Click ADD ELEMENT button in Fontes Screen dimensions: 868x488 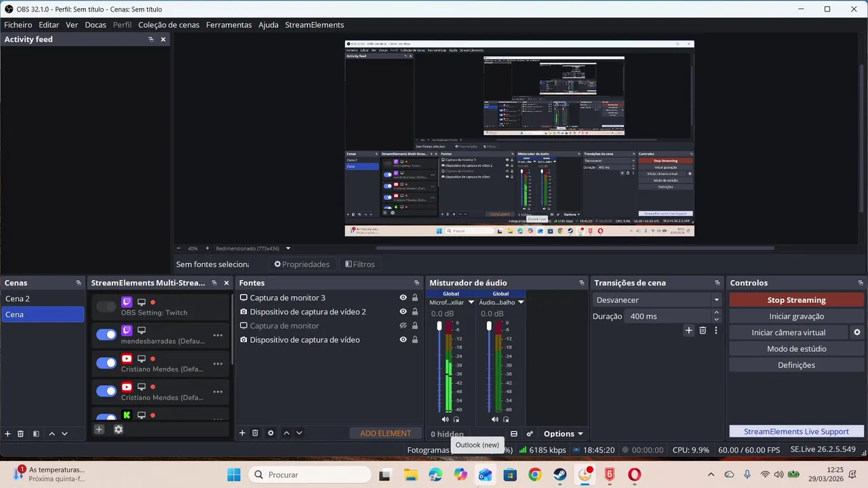[x=385, y=434]
